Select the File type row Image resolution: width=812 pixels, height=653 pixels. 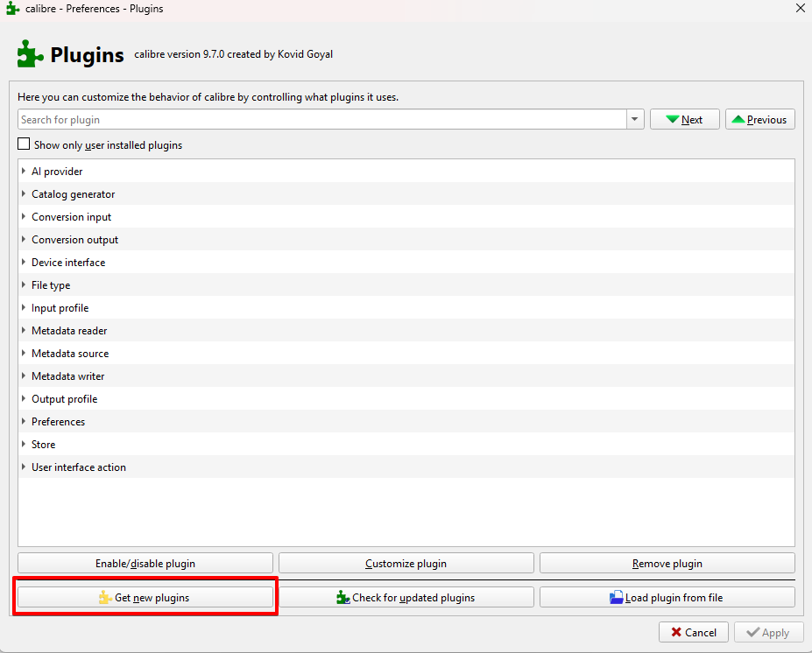pyautogui.click(x=406, y=285)
